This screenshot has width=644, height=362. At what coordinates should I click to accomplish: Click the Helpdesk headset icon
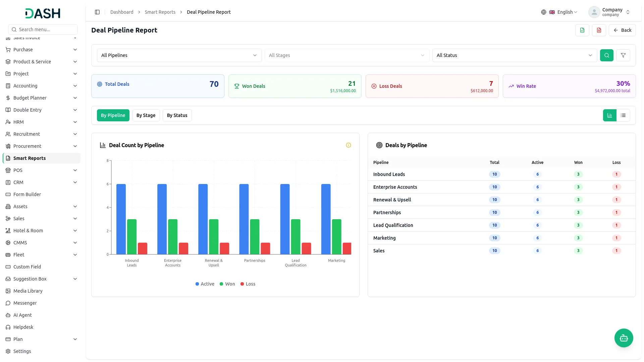click(8, 327)
